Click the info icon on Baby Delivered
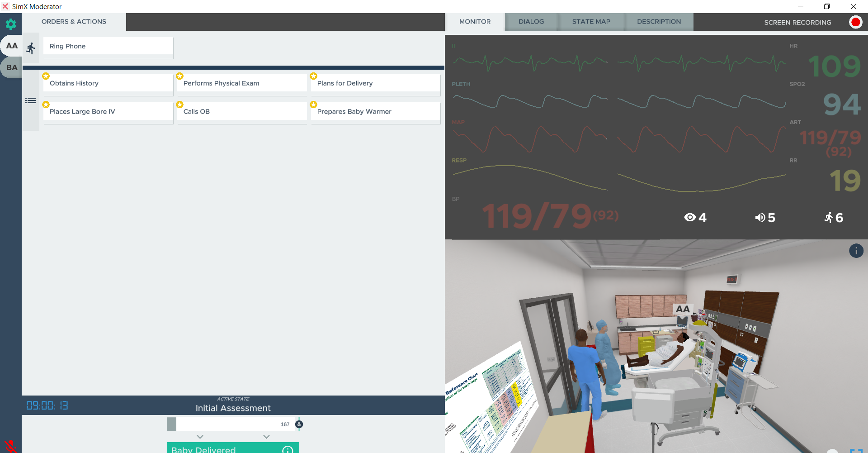Screen dimensions: 868x453 click(288, 449)
